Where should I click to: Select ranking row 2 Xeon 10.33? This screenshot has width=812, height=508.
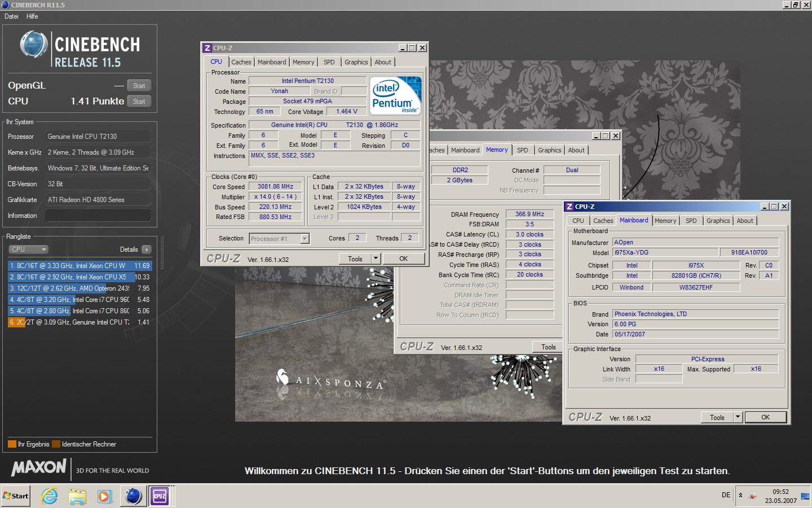coord(80,277)
